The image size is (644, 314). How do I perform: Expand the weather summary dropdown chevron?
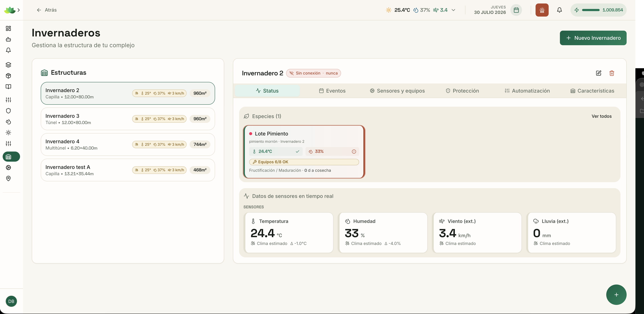pos(453,10)
